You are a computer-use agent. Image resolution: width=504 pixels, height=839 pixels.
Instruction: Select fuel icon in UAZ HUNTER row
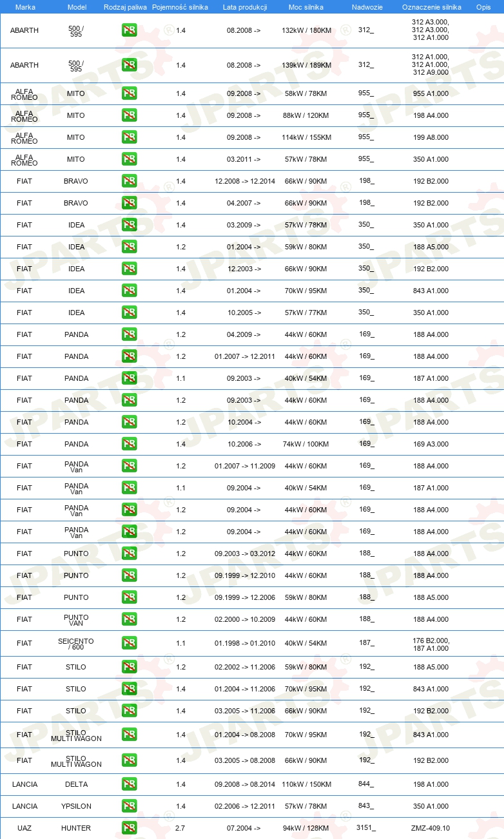tap(130, 827)
